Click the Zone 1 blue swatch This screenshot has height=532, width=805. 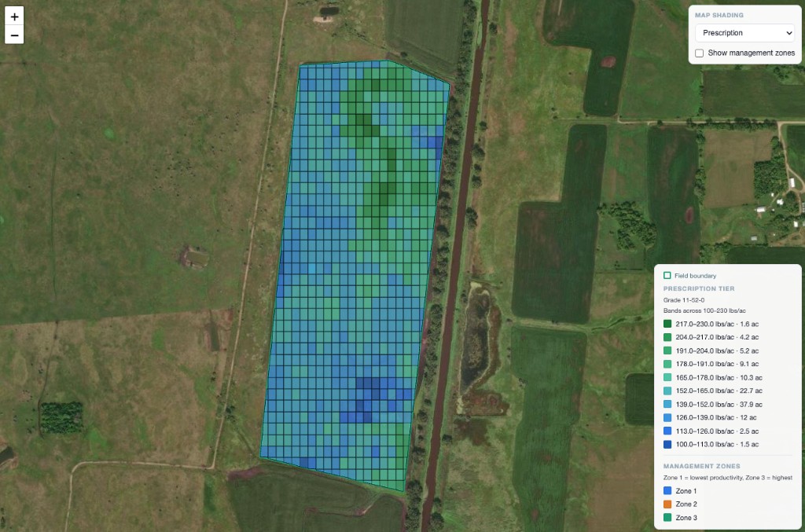pos(667,490)
